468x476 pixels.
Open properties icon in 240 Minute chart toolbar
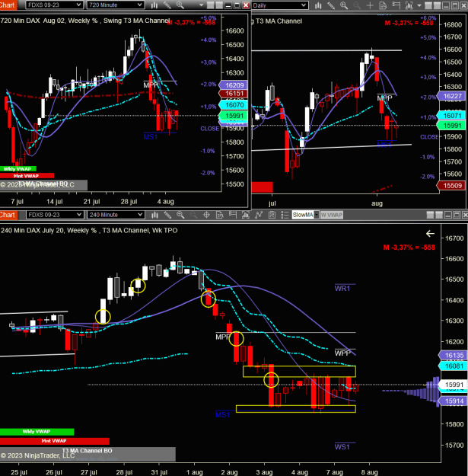[x=272, y=215]
